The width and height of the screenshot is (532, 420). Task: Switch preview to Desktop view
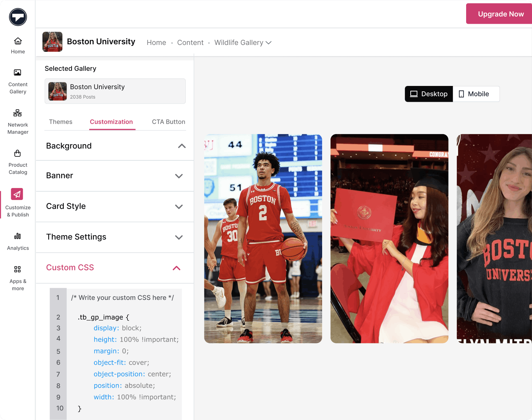(x=429, y=94)
